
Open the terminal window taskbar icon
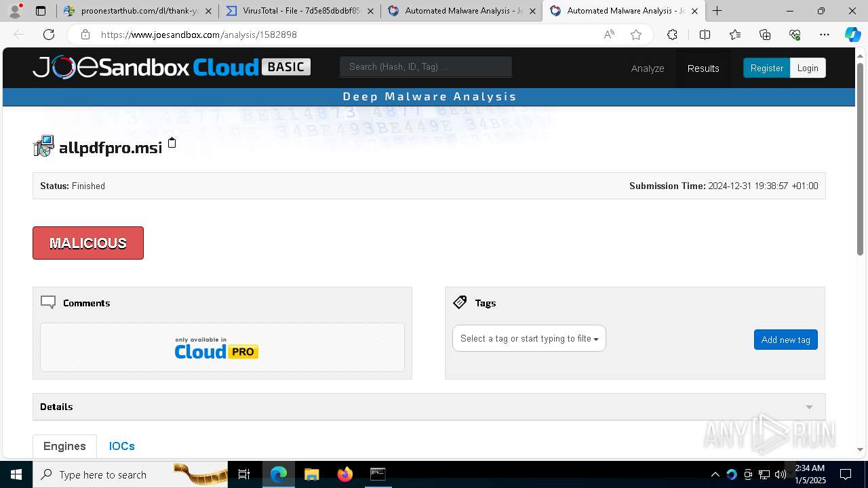click(378, 474)
